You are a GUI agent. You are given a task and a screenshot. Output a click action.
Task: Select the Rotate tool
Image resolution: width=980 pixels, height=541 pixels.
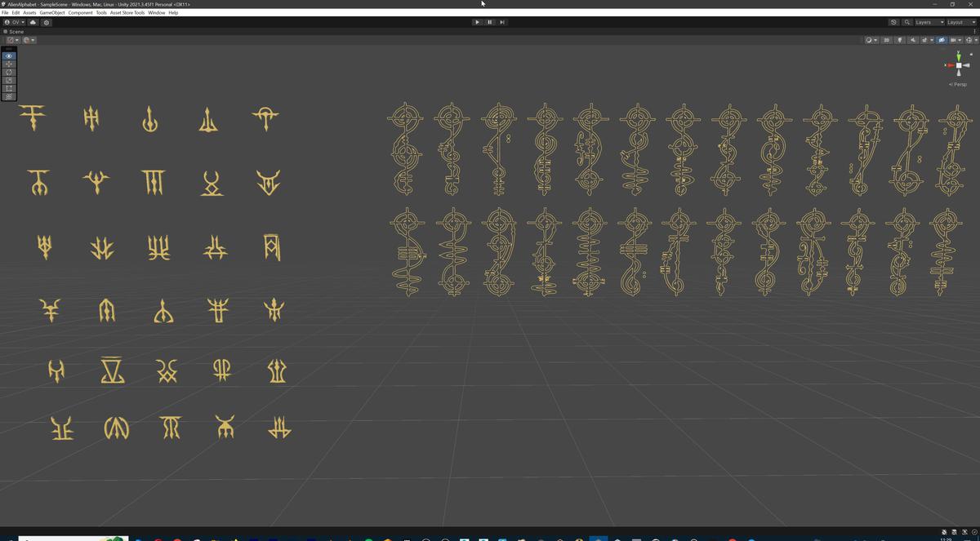8,72
